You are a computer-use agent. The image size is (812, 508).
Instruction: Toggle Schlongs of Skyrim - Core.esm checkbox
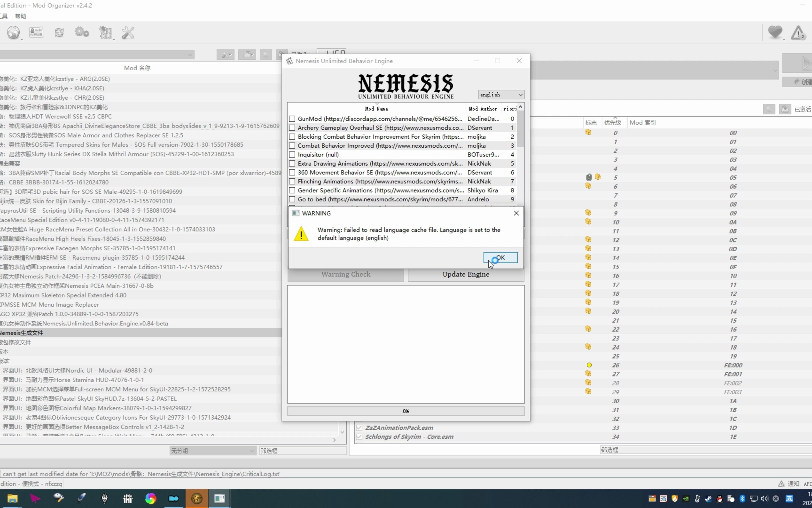359,437
